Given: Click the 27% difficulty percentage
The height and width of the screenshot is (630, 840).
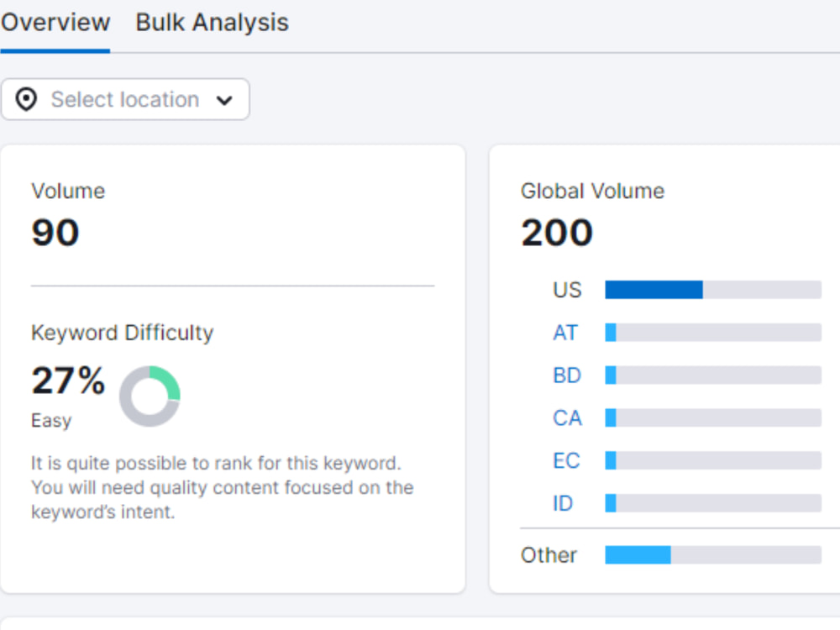Looking at the screenshot, I should pyautogui.click(x=67, y=381).
